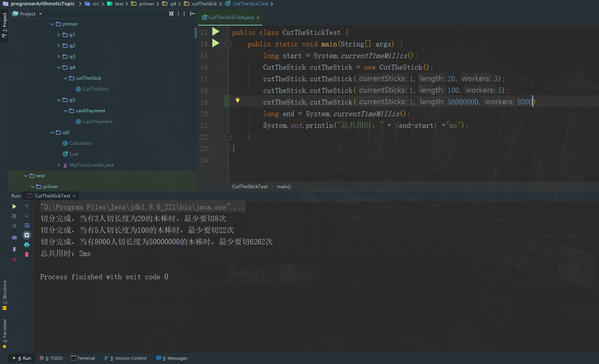Open the Terminal tool window tab
The height and width of the screenshot is (364, 599).
coord(83,358)
